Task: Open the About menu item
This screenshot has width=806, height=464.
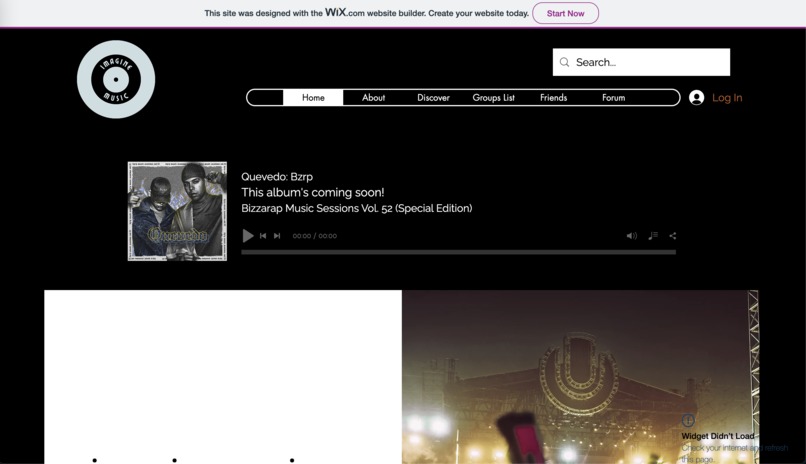Action: [x=373, y=98]
